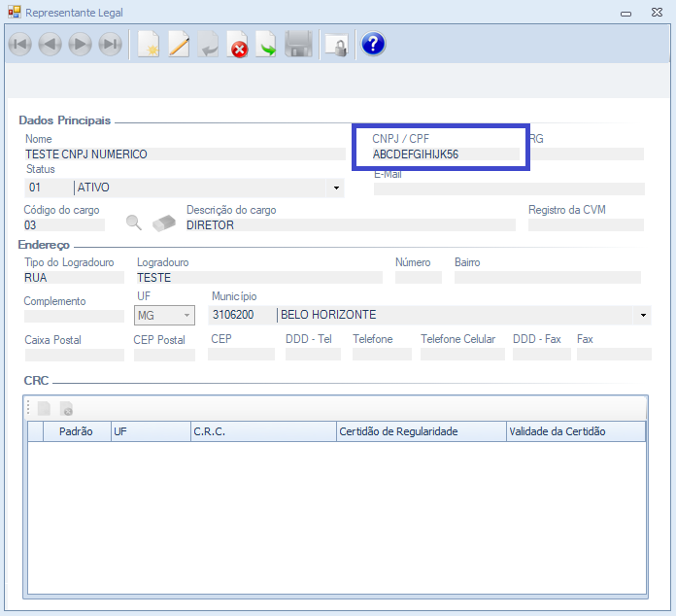Go to the first record

pos(19,45)
